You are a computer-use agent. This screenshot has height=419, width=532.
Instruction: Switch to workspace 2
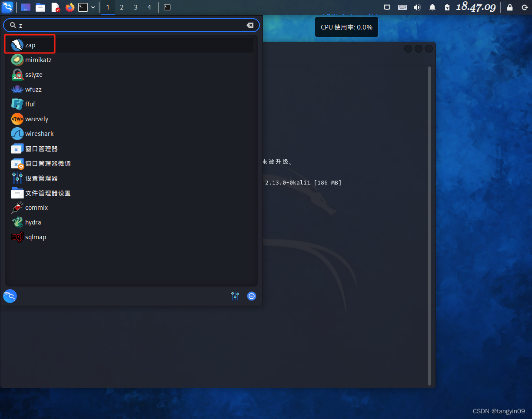tap(122, 7)
